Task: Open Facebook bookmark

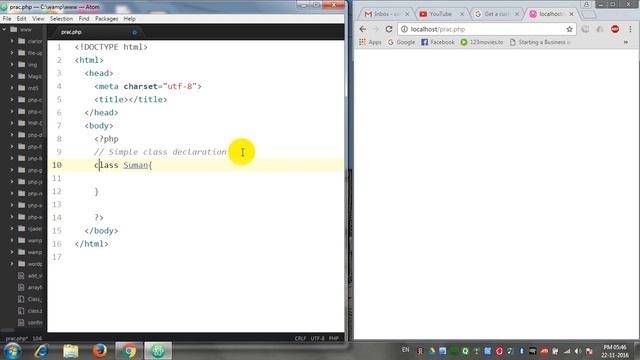Action: point(438,42)
